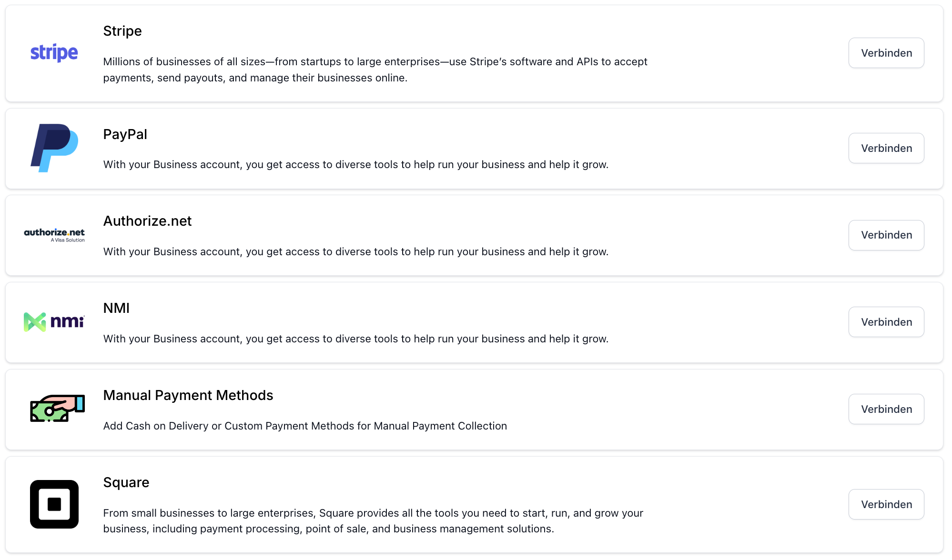
Task: Click the Authorize.net heading
Action: 147,221
